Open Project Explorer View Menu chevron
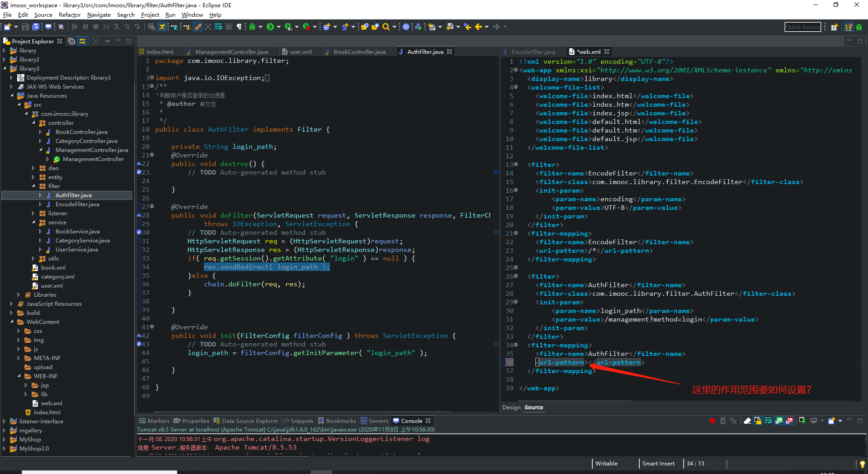 click(x=108, y=41)
